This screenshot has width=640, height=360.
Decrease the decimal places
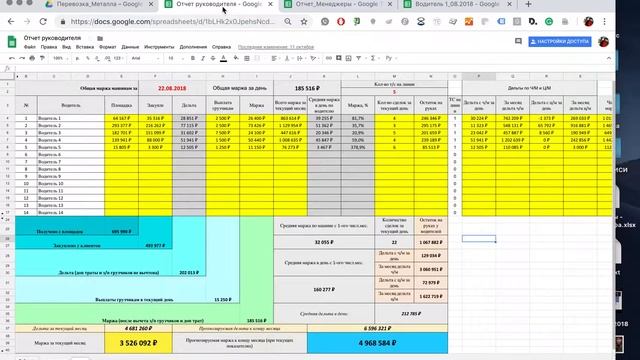click(x=98, y=58)
